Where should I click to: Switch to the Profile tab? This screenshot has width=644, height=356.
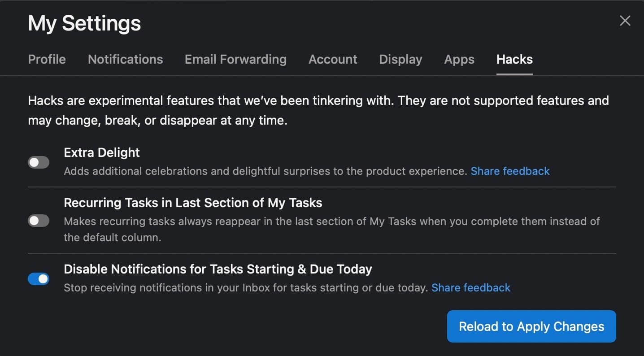(x=47, y=60)
